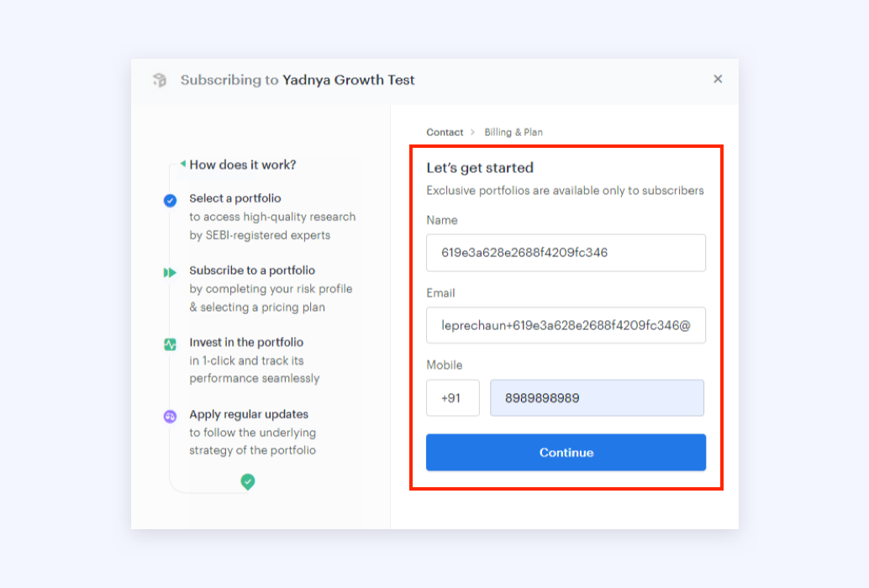Click the portfolio box icon in header

(x=160, y=80)
